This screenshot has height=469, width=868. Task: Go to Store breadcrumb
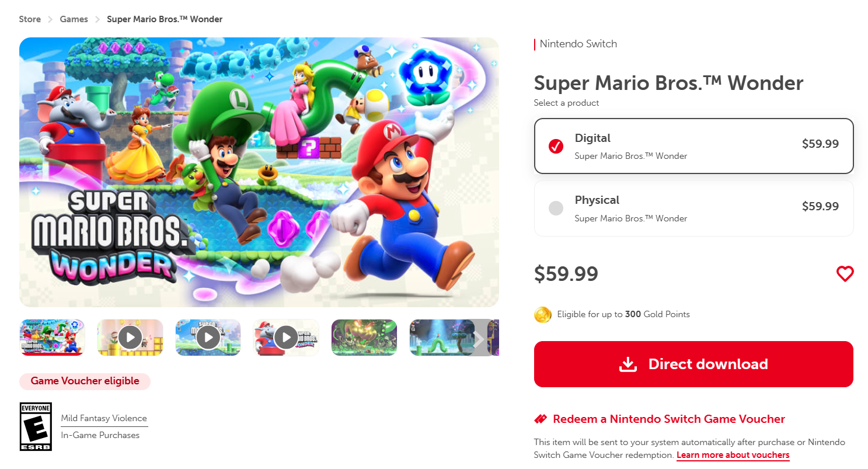(30, 19)
